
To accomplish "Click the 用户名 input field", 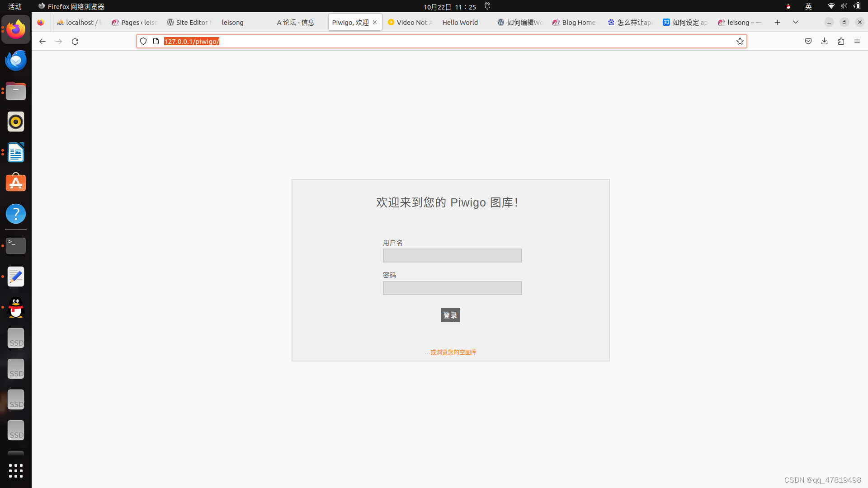I will click(x=452, y=255).
